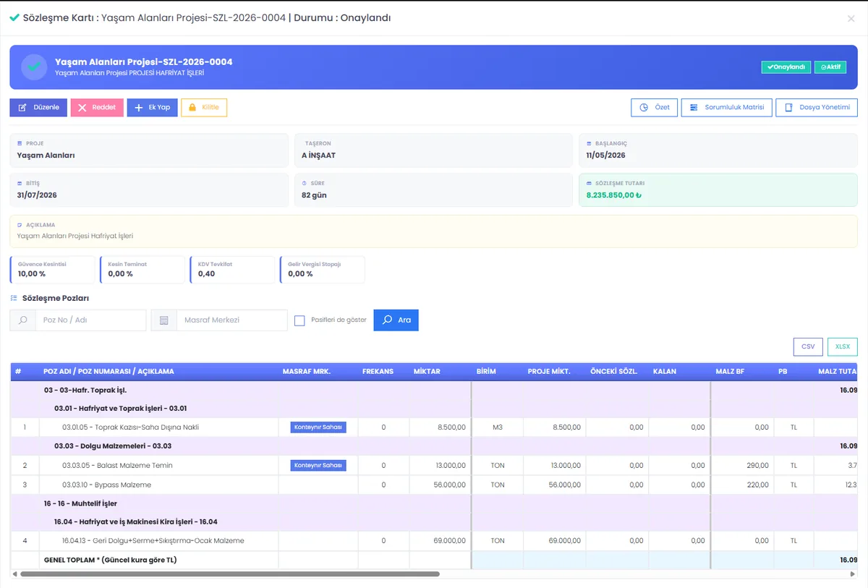The width and height of the screenshot is (868, 588).
Task: Click the building icon beside Masraf Merkezi field
Action: [x=164, y=320]
